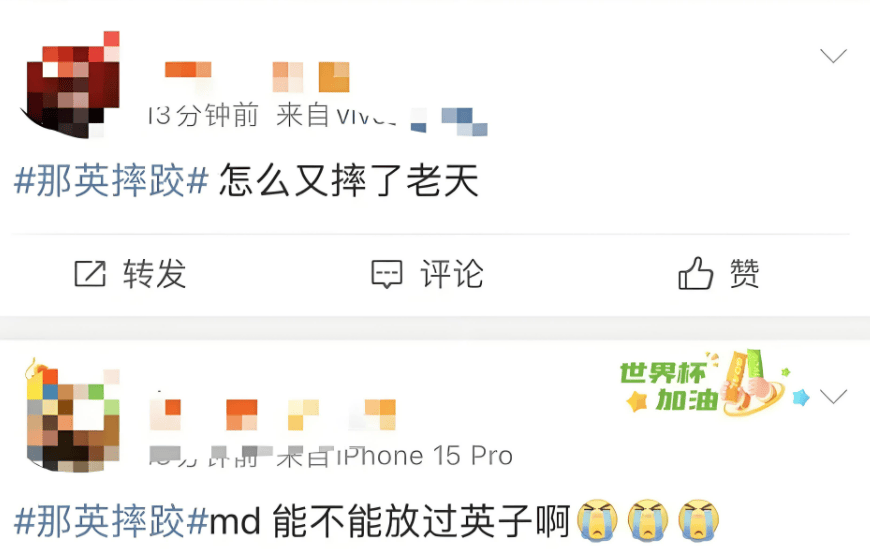Screen dimensions: 870x549
Task: Tap the thumbs-up like icon
Action: tap(695, 273)
